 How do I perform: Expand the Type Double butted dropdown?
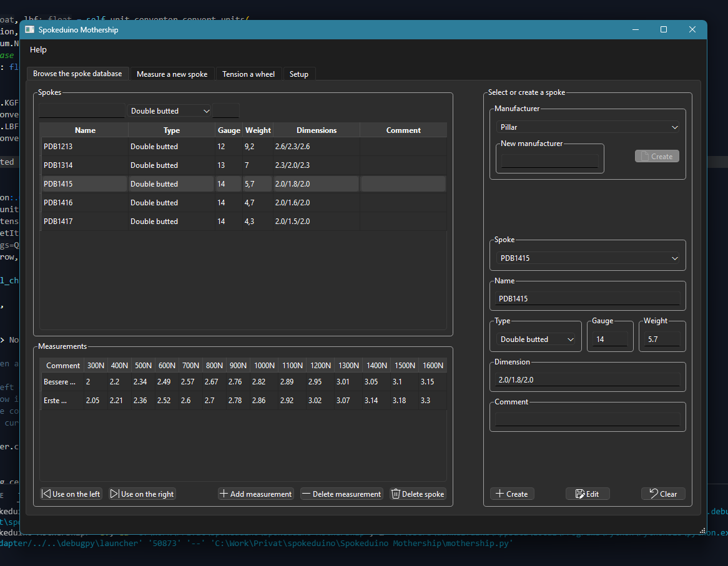point(536,339)
